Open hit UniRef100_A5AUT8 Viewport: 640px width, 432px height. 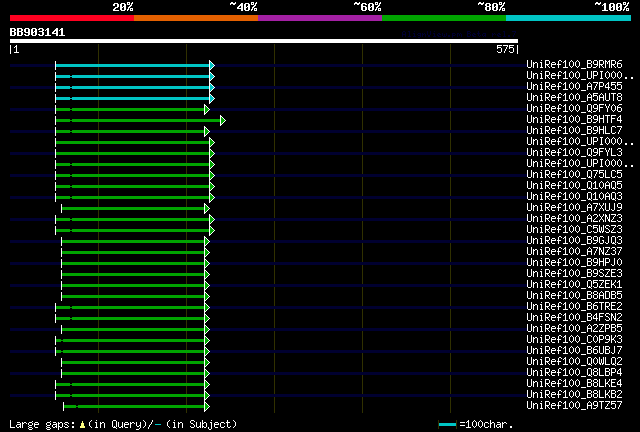(574, 98)
